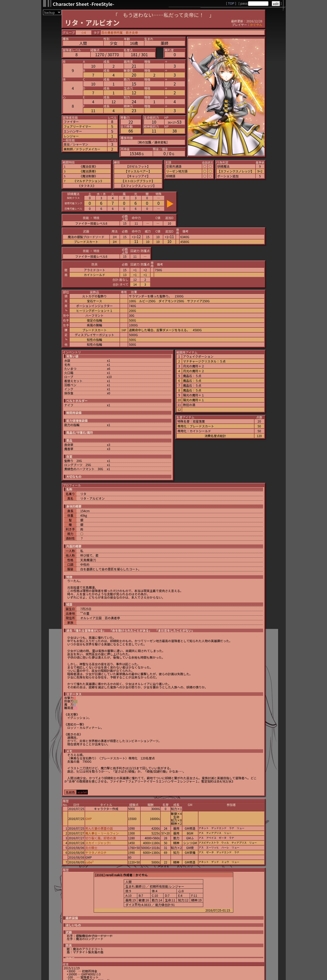Select レンジャー skill row
The height and width of the screenshot is (980, 327).
(90, 136)
